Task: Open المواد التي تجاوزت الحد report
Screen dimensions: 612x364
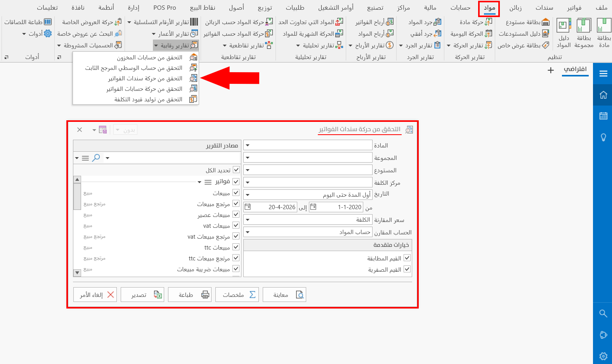Action: click(x=311, y=22)
